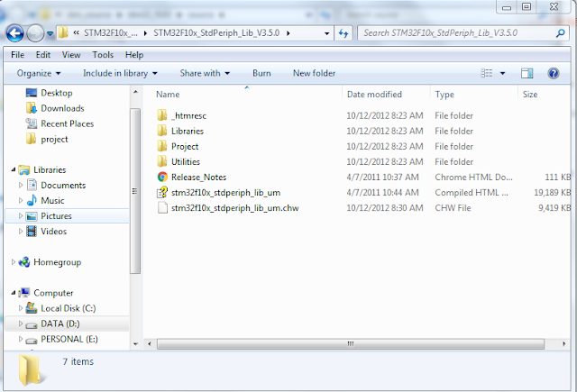
Task: Click the Burn button
Action: pyautogui.click(x=261, y=73)
